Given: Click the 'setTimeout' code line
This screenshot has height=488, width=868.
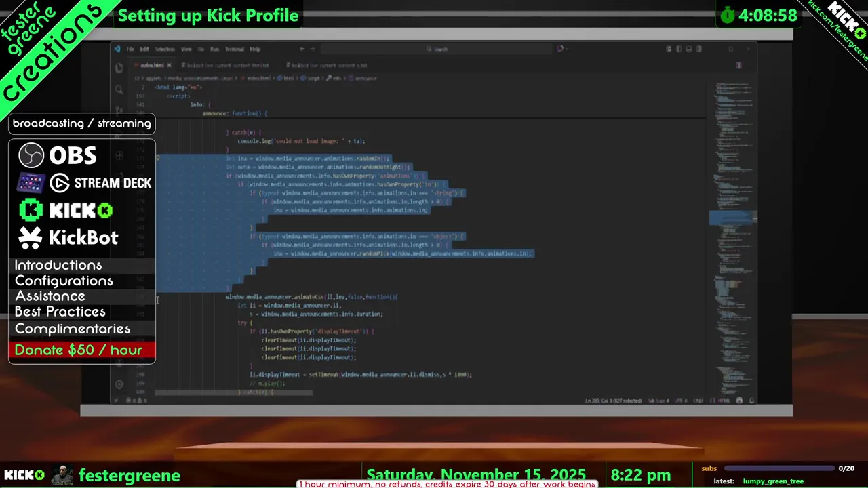Looking at the screenshot, I should 361,374.
